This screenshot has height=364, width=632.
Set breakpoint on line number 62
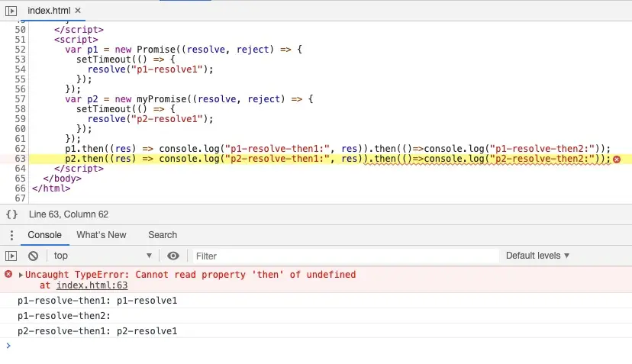[x=20, y=149]
